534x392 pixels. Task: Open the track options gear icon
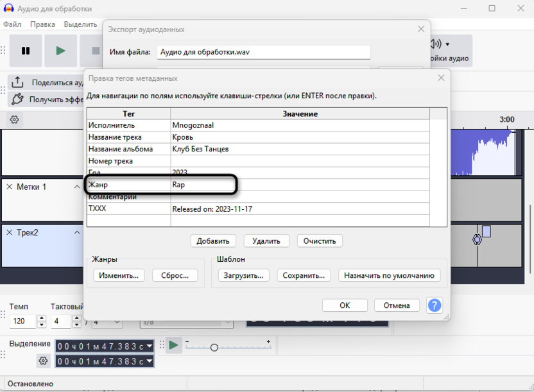coord(14,119)
